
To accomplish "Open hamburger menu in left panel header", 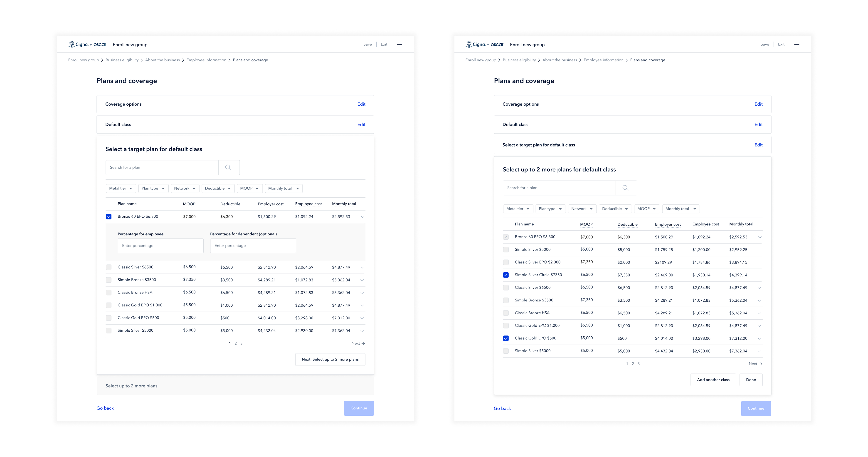I will coord(399,45).
